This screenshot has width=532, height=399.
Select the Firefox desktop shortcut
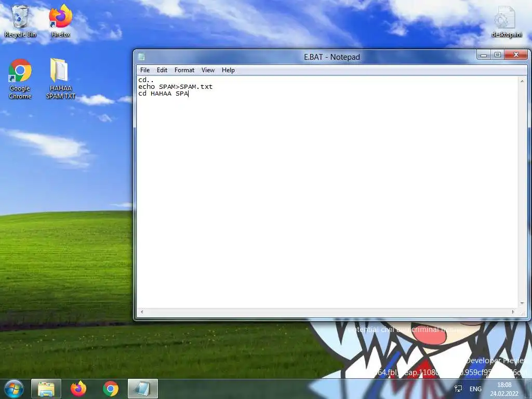61,21
